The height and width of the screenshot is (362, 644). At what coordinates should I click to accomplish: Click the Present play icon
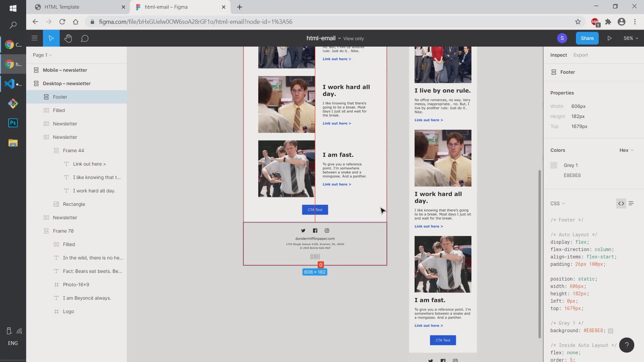pyautogui.click(x=609, y=38)
